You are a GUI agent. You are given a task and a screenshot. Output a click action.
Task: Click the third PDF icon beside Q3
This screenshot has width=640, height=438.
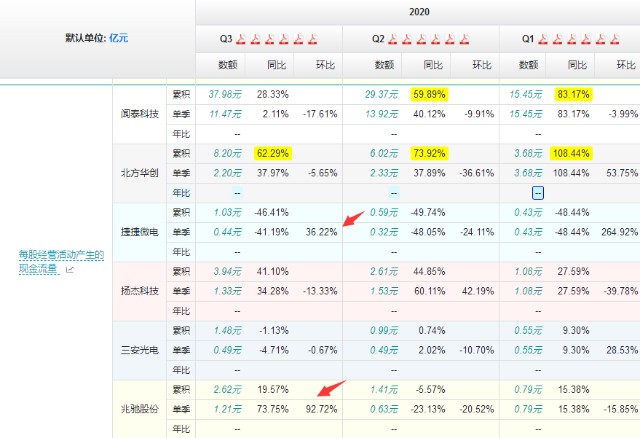270,39
